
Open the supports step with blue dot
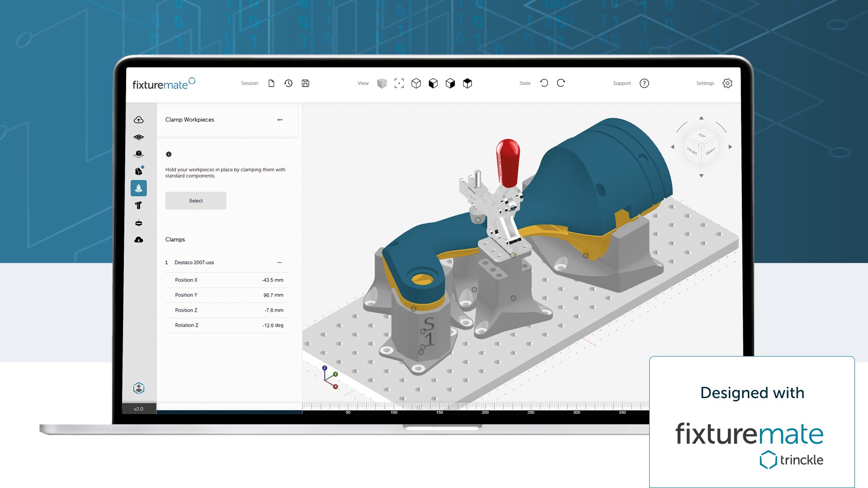tap(139, 171)
